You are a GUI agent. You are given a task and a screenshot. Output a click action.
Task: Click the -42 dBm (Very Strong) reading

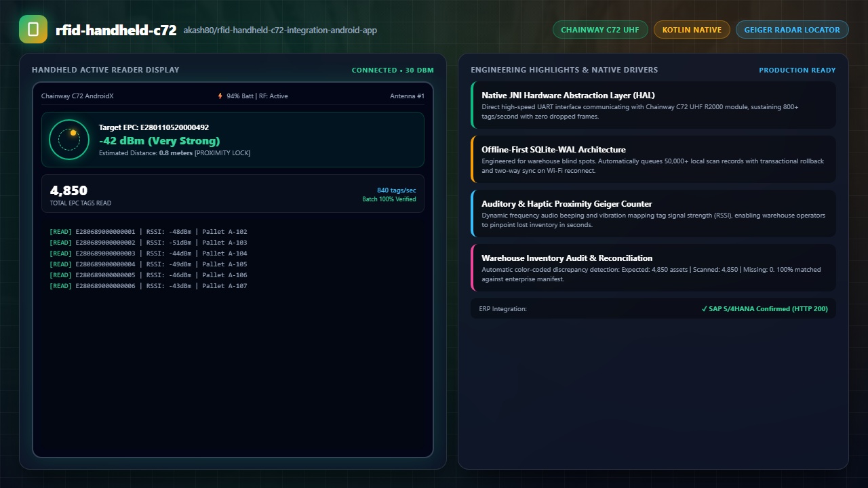click(159, 141)
